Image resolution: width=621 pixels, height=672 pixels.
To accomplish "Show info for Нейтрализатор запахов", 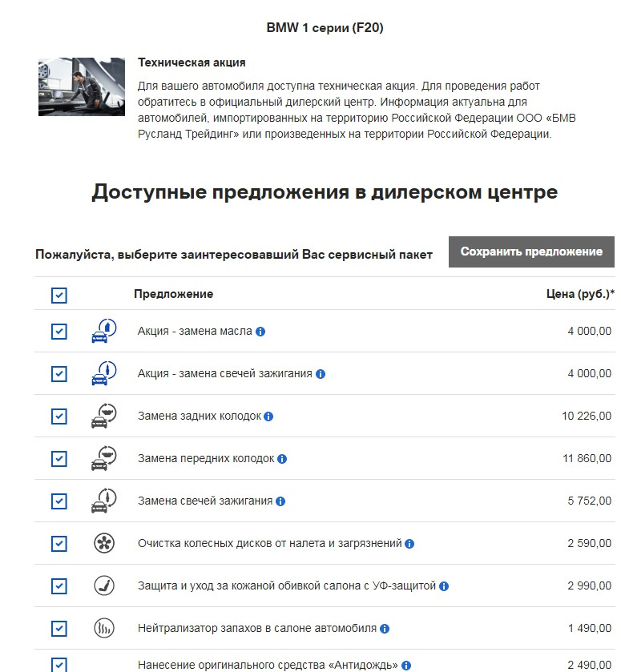I will tap(385, 628).
